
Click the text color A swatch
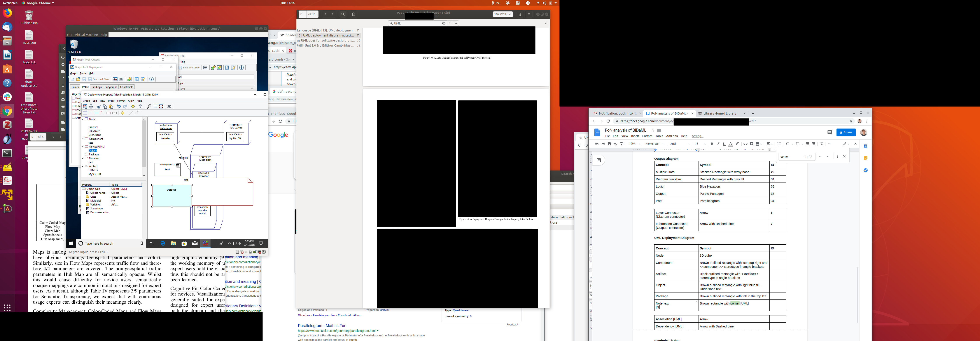[x=730, y=144]
